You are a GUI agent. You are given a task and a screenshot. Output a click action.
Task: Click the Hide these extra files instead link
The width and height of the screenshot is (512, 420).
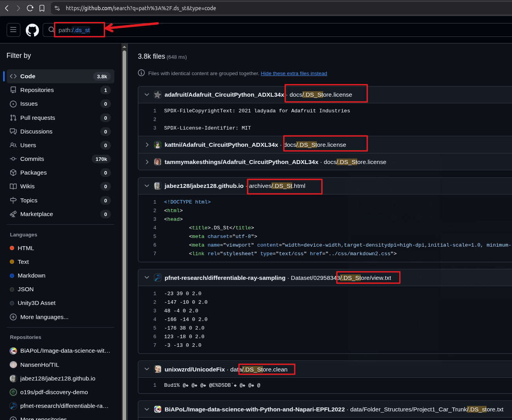294,73
